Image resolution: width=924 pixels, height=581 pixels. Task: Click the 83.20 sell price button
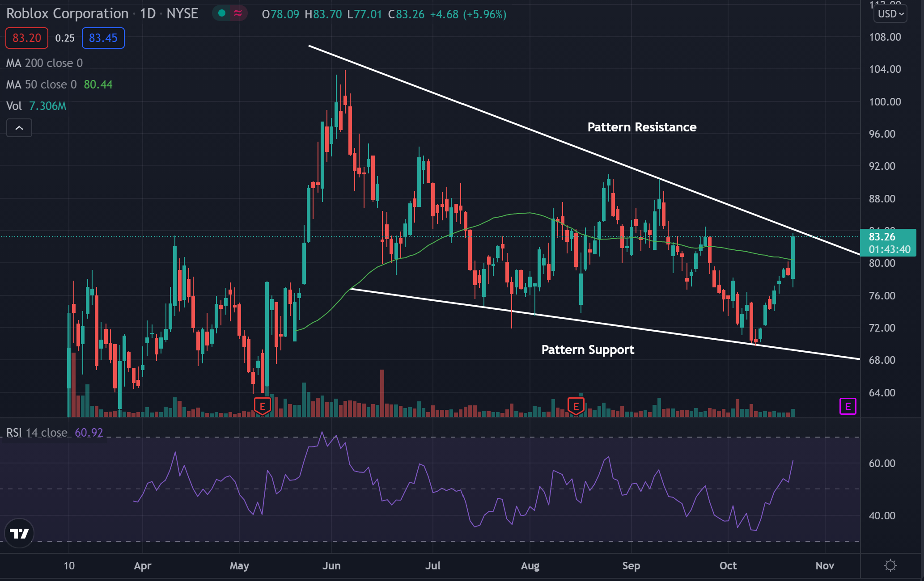coord(27,38)
